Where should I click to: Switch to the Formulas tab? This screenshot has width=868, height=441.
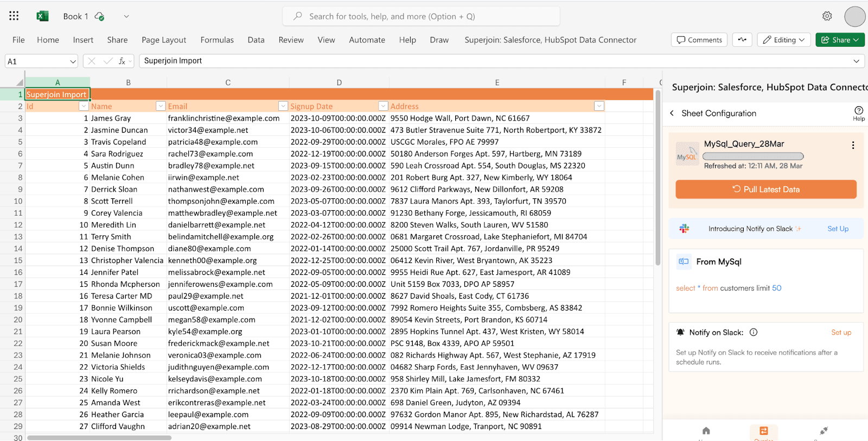[x=217, y=40]
